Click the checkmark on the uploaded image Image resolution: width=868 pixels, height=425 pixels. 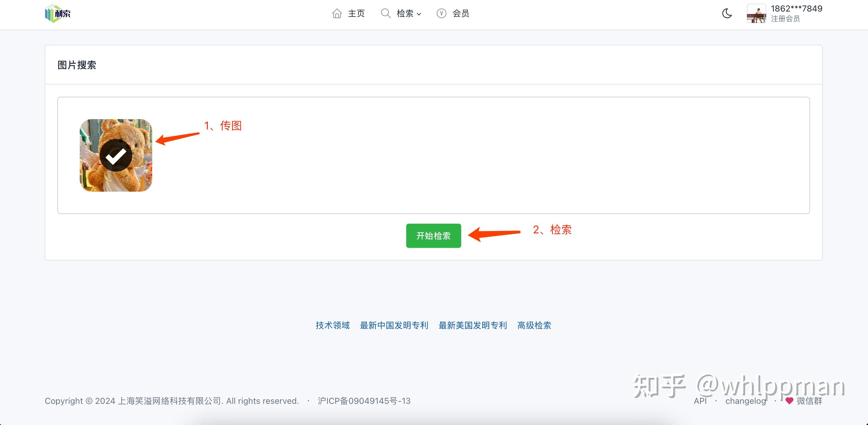pyautogui.click(x=116, y=156)
